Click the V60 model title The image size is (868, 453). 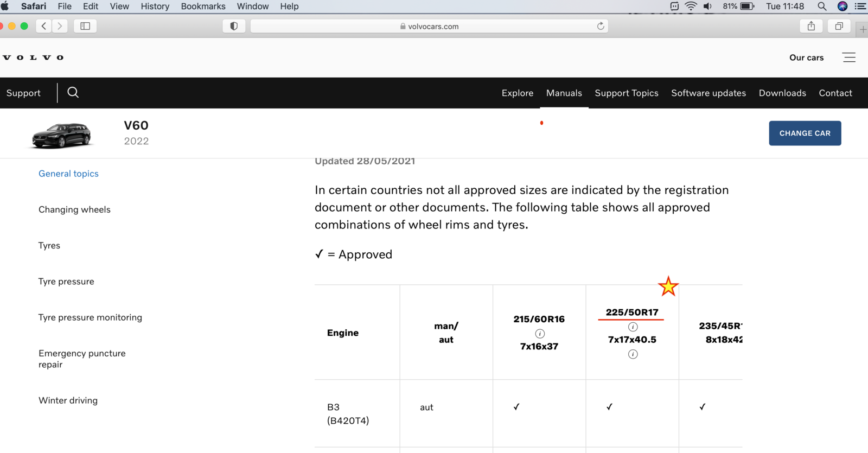(136, 125)
